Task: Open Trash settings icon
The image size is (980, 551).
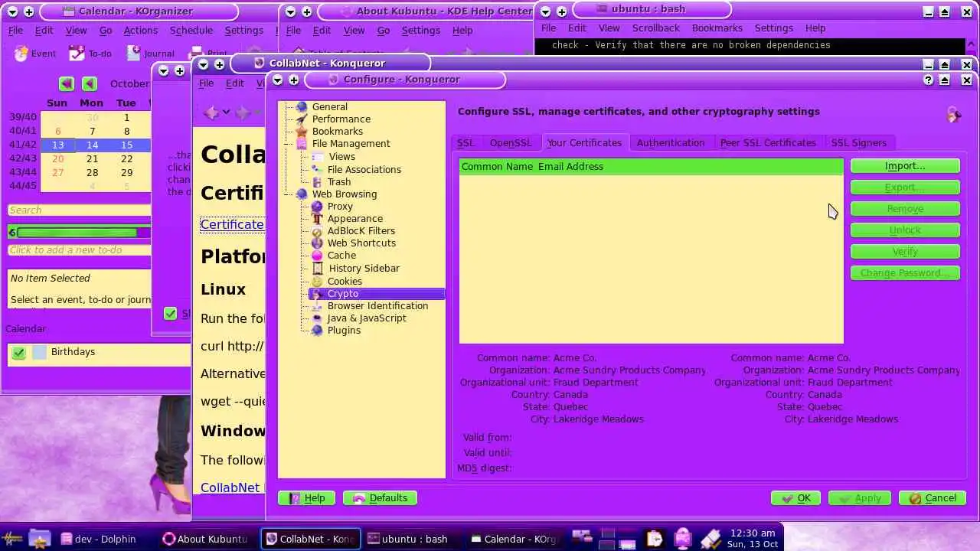Action: click(317, 181)
